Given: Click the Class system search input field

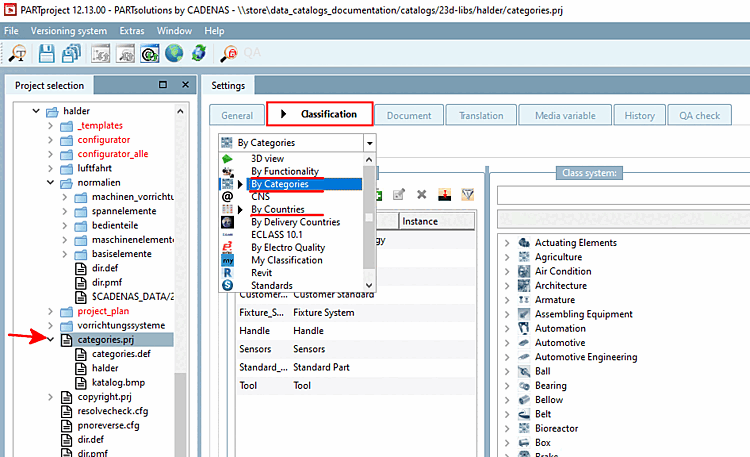Looking at the screenshot, I should pyautogui.click(x=623, y=196).
